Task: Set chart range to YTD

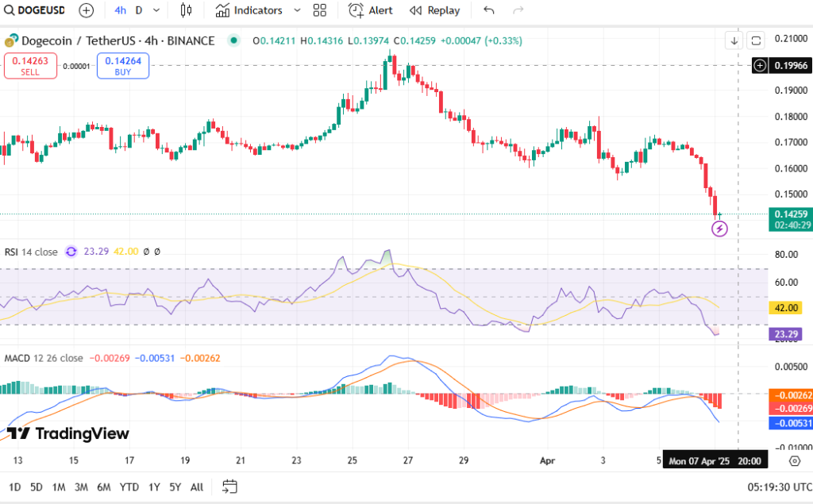Action: point(129,487)
